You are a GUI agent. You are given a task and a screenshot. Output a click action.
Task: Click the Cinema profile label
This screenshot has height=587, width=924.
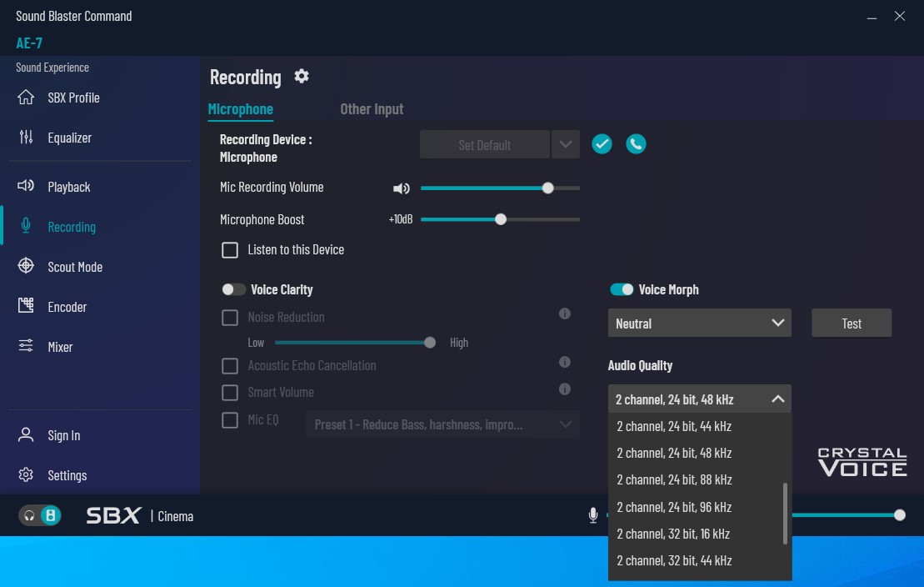click(x=176, y=516)
